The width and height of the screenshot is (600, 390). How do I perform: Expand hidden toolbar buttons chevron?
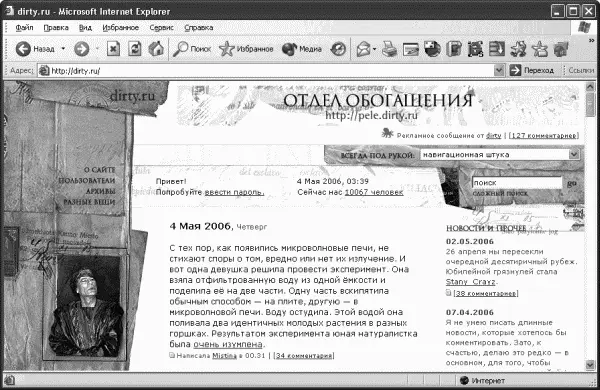pyautogui.click(x=592, y=40)
